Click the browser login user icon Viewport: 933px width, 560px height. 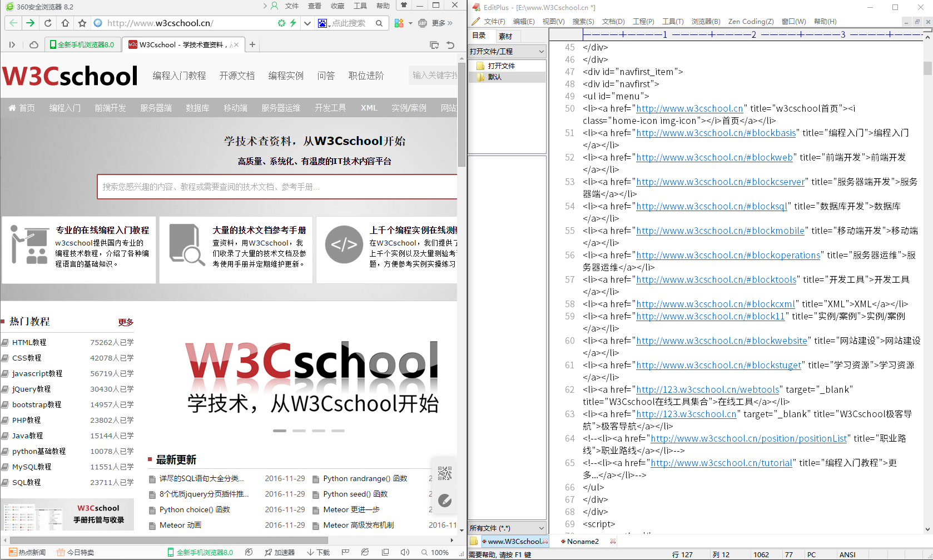click(274, 6)
